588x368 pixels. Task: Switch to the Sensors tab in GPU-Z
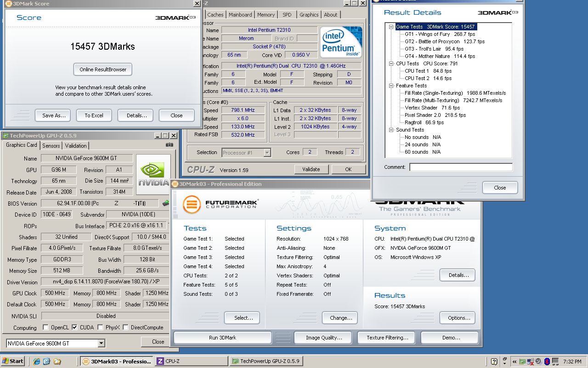pos(51,145)
